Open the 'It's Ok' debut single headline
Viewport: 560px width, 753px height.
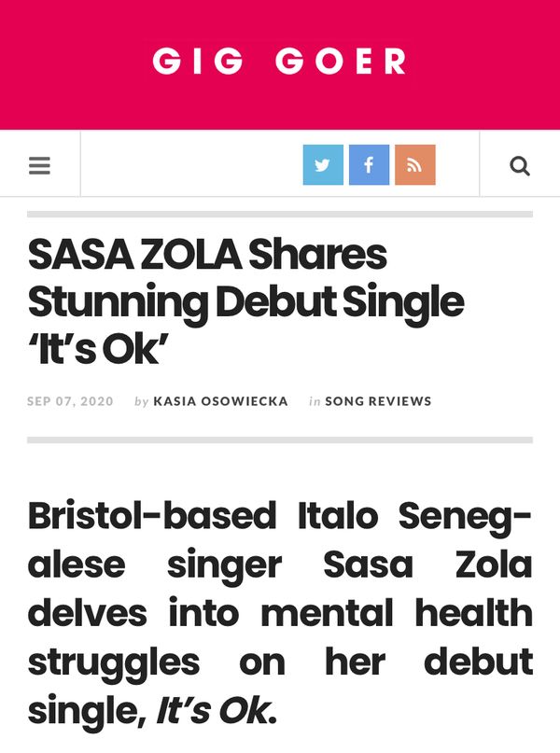[245, 301]
